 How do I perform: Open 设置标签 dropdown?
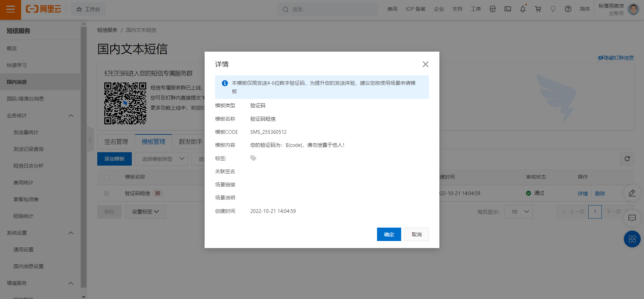tap(146, 212)
